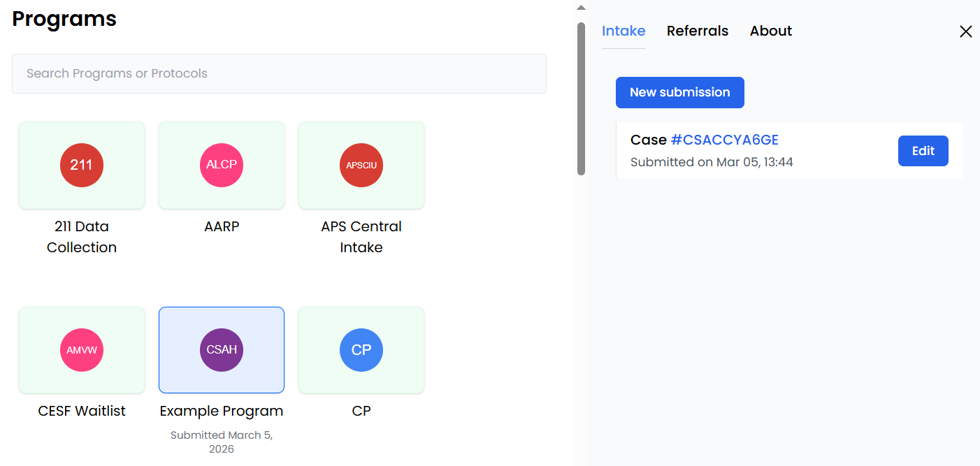
Task: Open the blue CP circle icon
Action: coord(361,350)
